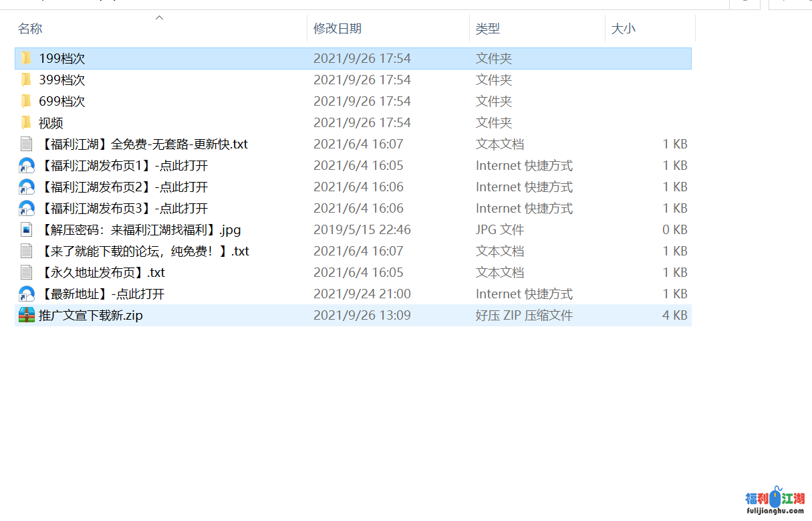Sort files by 类型 column header
This screenshot has height=521, width=812.
coord(488,28)
